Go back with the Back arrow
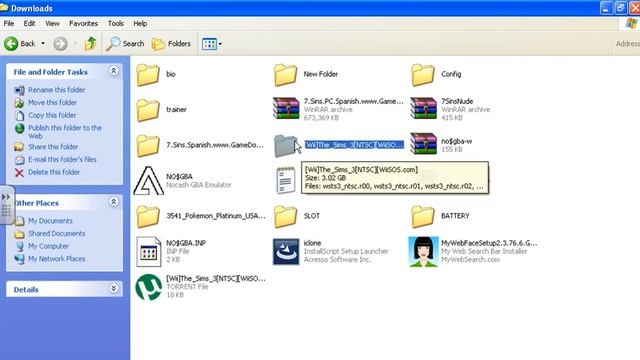 (20, 43)
